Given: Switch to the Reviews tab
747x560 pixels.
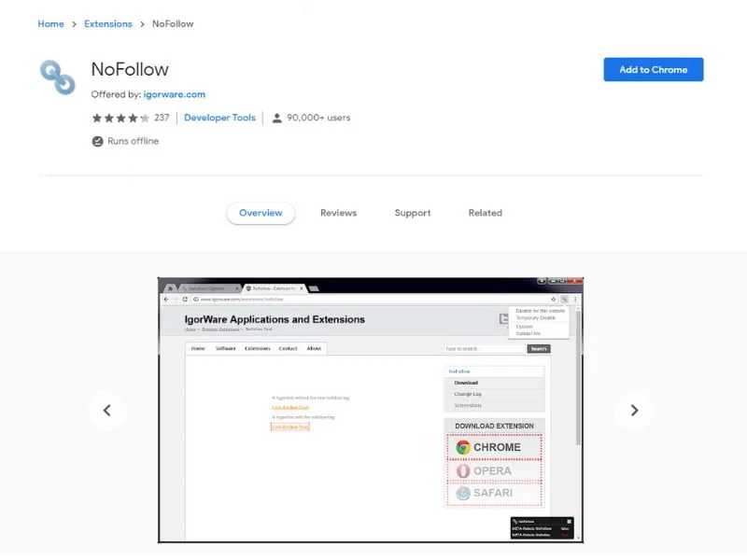Looking at the screenshot, I should point(338,213).
